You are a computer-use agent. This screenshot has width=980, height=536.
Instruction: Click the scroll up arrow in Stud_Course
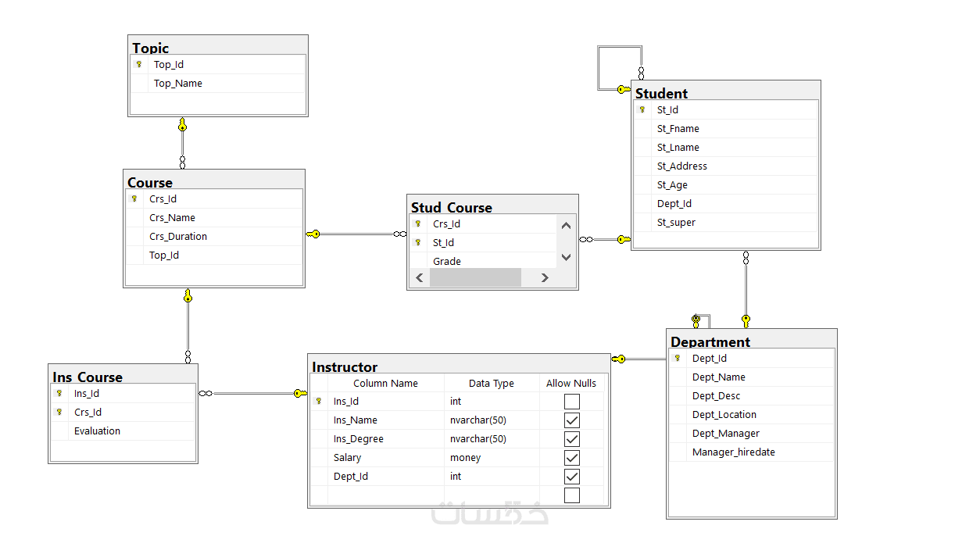[567, 226]
